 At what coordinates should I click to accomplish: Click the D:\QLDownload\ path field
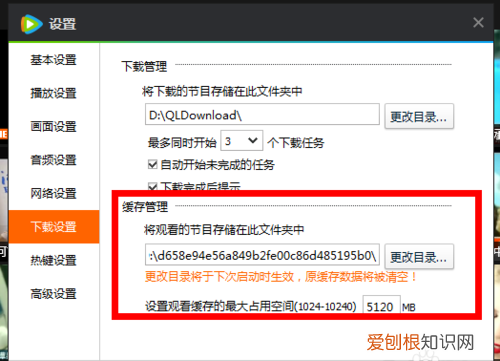point(262,114)
